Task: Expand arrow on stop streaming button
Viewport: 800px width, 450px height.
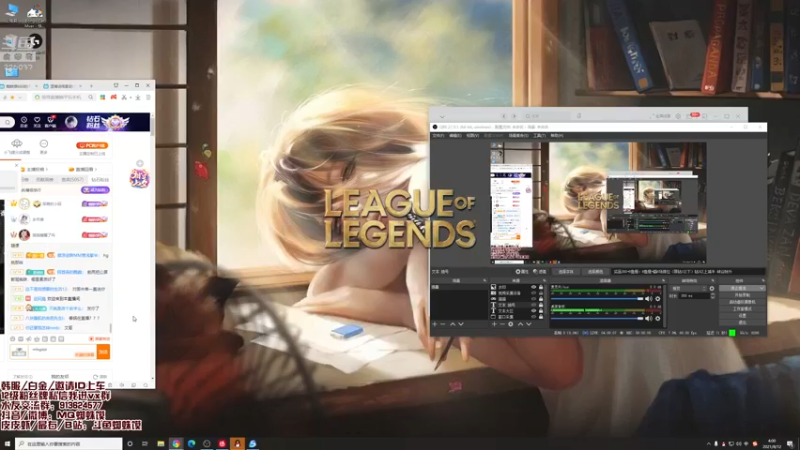Action: [x=761, y=288]
